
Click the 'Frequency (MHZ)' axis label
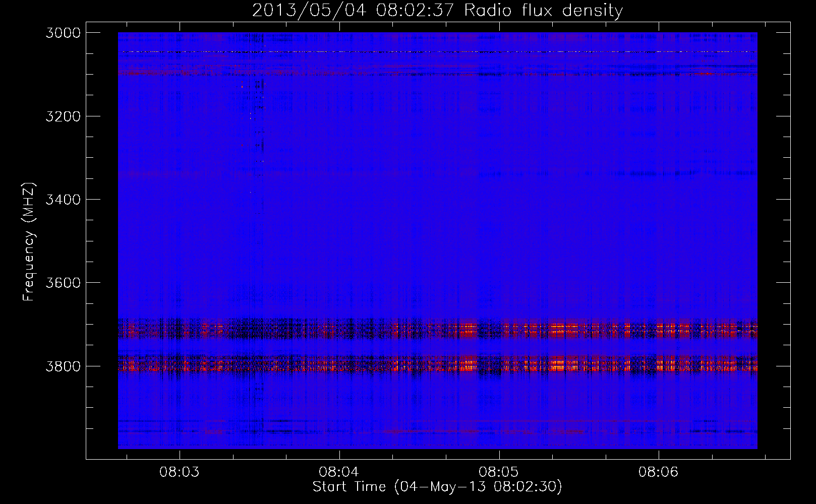point(29,242)
